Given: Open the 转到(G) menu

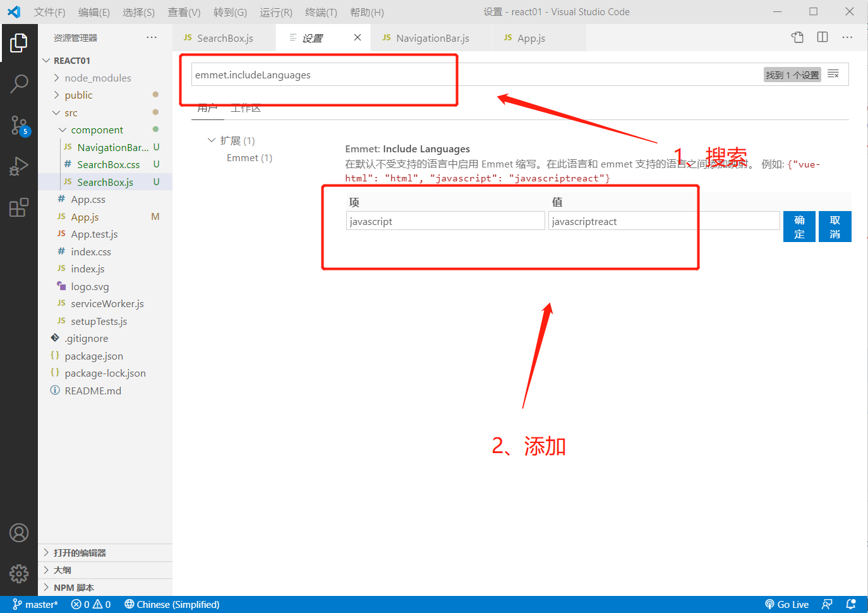Looking at the screenshot, I should (230, 12).
